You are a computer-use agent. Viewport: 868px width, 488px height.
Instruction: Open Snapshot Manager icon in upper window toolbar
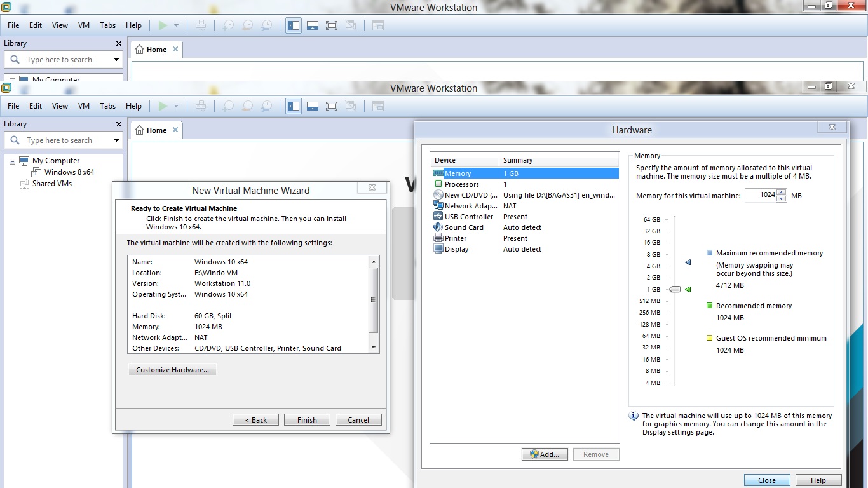267,25
